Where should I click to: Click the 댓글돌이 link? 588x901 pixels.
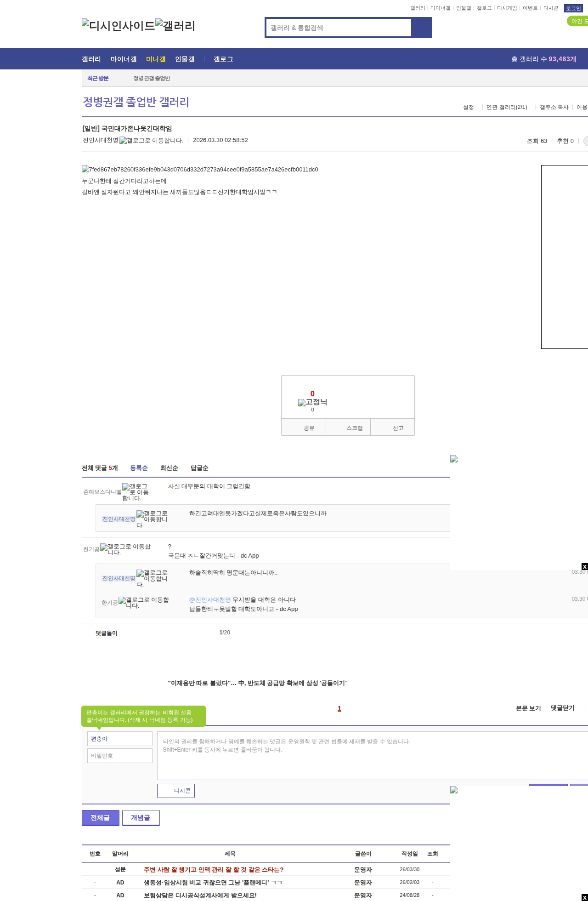point(107,633)
